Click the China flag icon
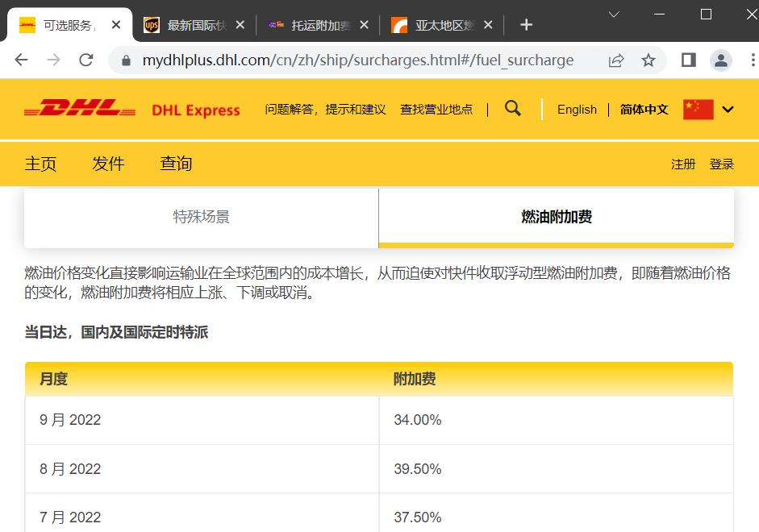The image size is (759, 532). [x=698, y=110]
